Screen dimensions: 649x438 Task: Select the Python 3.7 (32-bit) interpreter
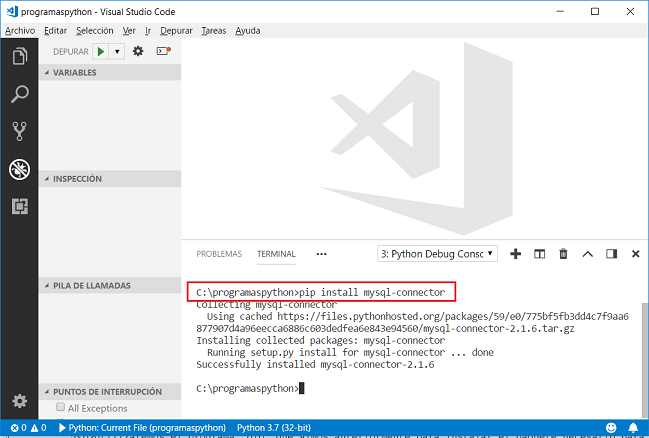pos(274,428)
